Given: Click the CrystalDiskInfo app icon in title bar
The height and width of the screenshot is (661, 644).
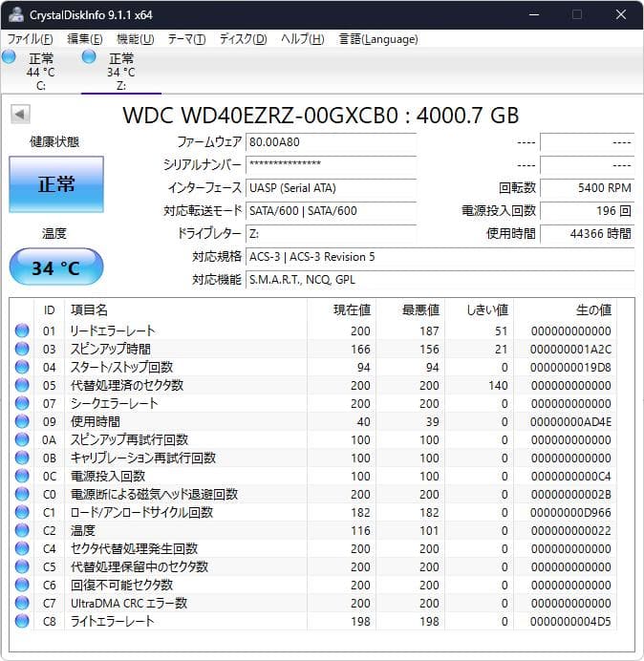Looking at the screenshot, I should (15, 14).
